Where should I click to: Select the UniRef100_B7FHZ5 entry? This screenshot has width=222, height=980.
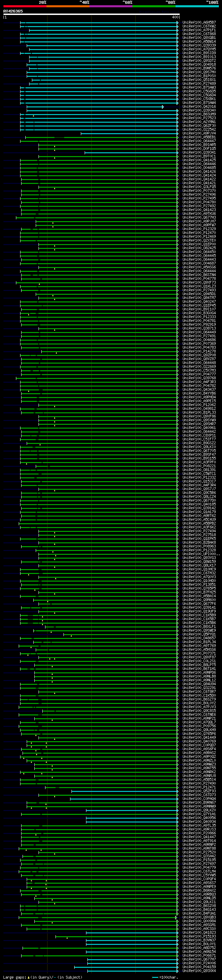point(199,592)
